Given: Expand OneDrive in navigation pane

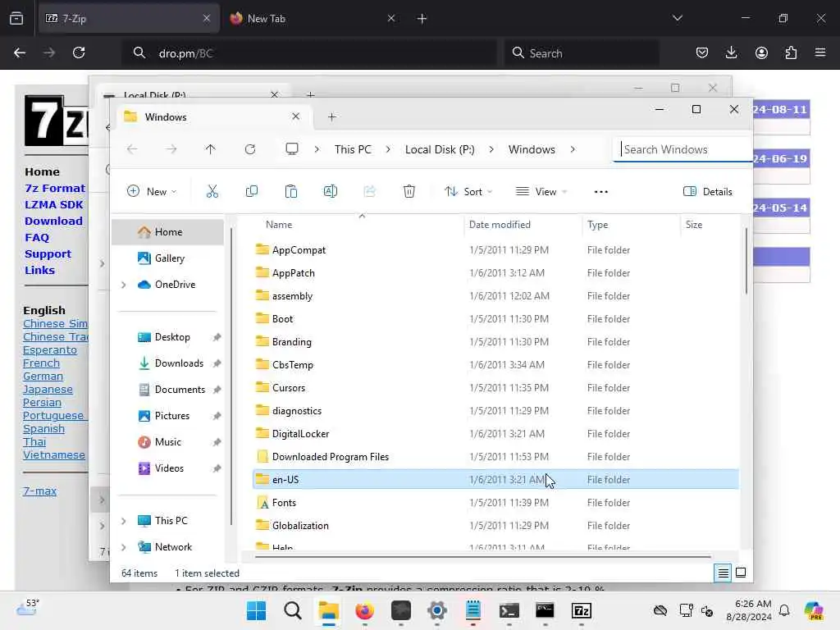Looking at the screenshot, I should (124, 285).
